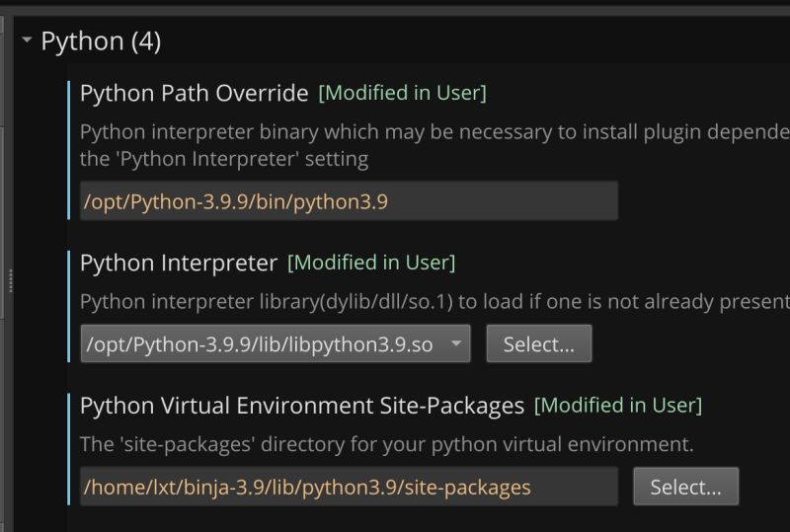Click the site-packages directory description text

point(386,444)
